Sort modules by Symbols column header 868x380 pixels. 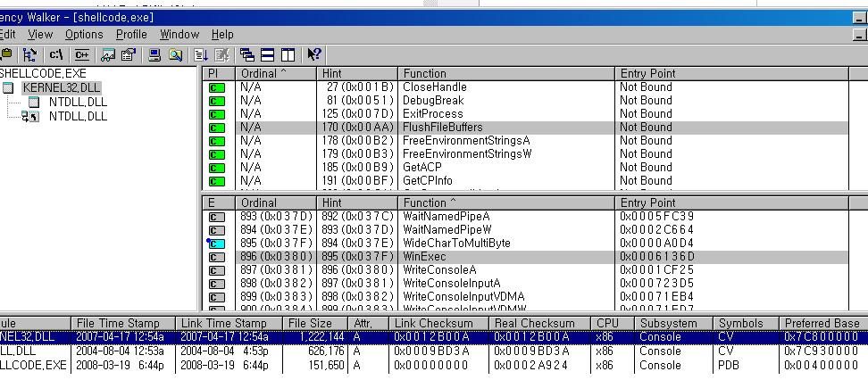(745, 324)
